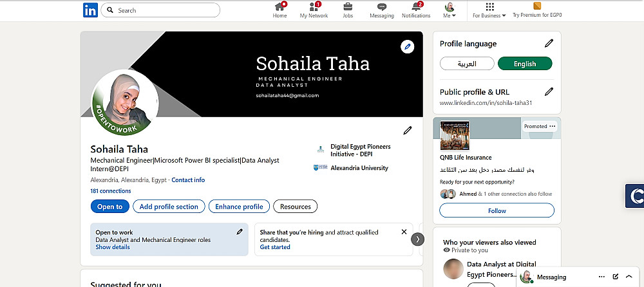Screen dimensions: 644x287
Task: Click the Resources button
Action: coord(296,207)
